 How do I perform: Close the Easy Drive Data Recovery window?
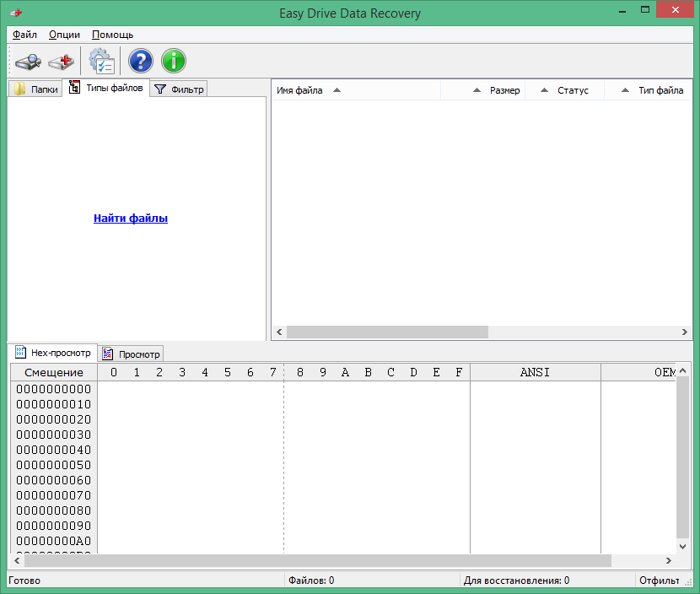tap(675, 10)
